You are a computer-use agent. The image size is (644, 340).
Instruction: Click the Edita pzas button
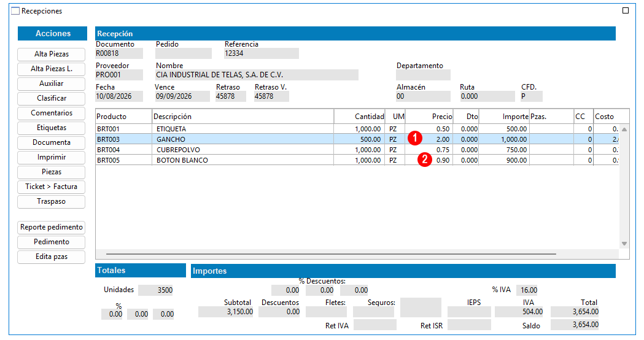(x=52, y=257)
